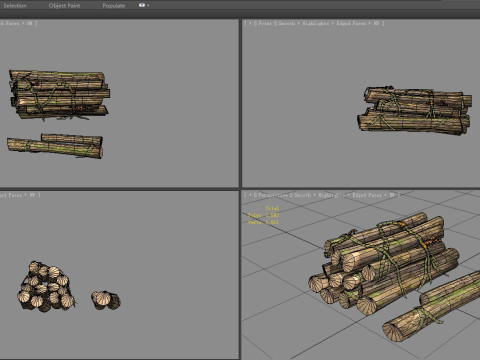Click the yellow Polys count statistic
Screen dimensions: 480x360
263,215
